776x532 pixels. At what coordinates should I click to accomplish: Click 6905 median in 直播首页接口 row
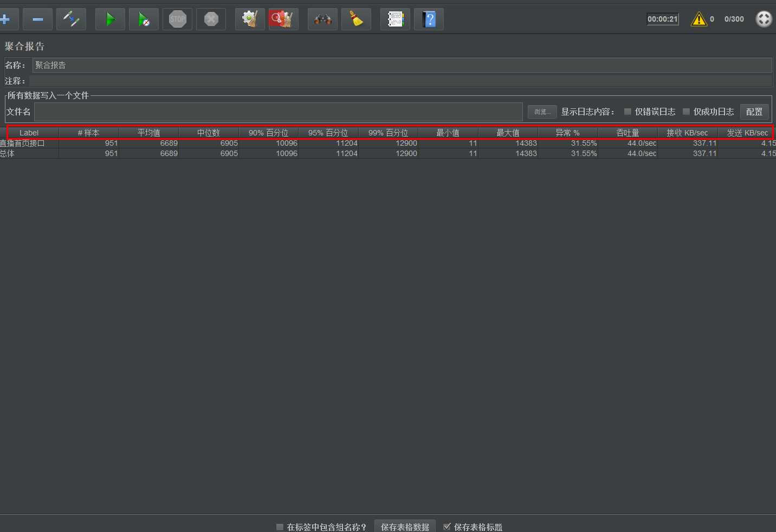coord(229,143)
